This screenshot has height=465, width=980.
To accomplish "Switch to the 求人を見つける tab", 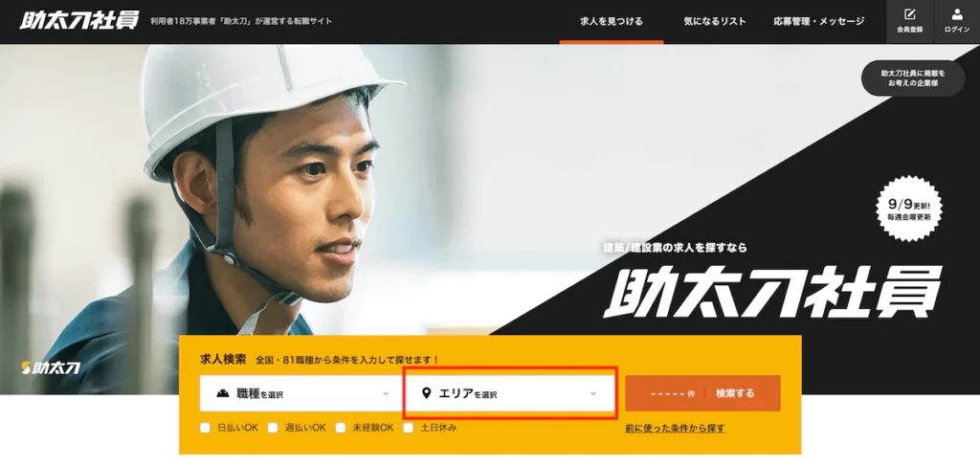I will (612, 21).
